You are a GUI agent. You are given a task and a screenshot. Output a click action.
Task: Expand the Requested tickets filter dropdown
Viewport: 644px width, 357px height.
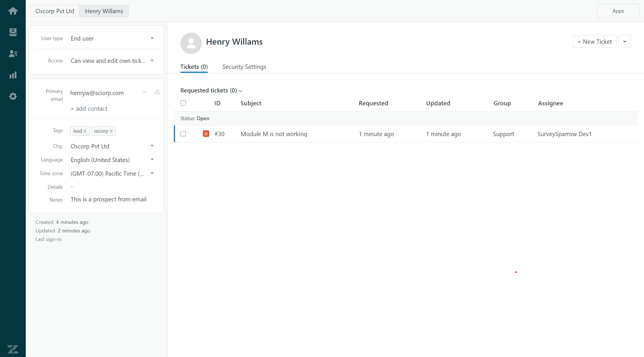(241, 91)
